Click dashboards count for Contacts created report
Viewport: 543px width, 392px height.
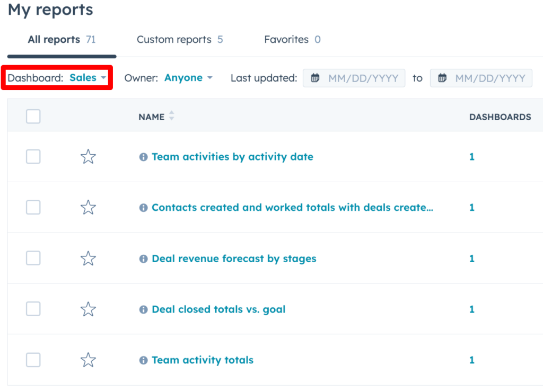(471, 207)
